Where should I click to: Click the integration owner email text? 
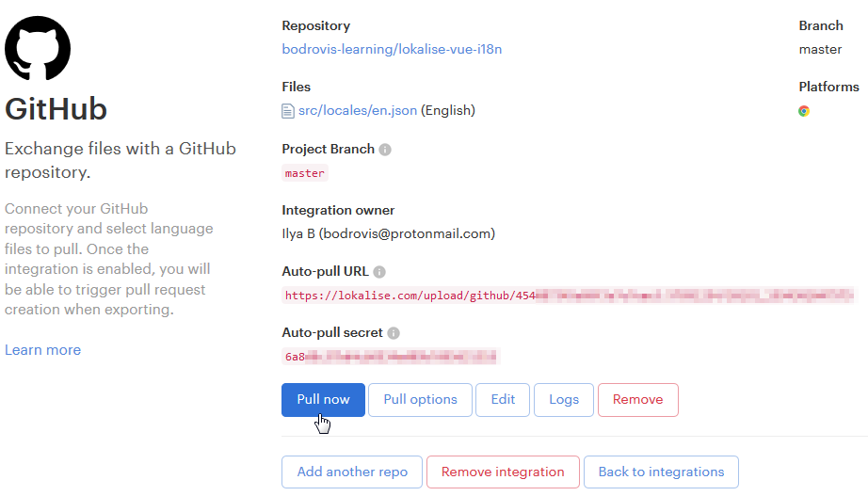407,234
